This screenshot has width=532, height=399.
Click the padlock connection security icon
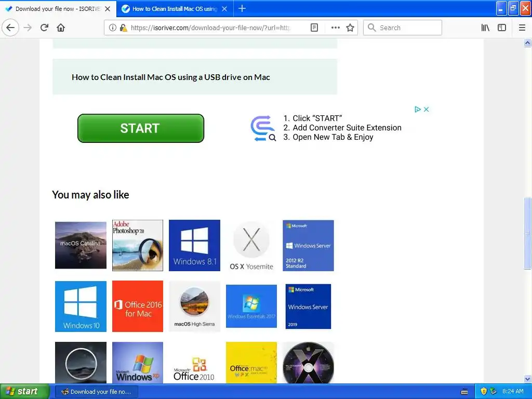(123, 28)
